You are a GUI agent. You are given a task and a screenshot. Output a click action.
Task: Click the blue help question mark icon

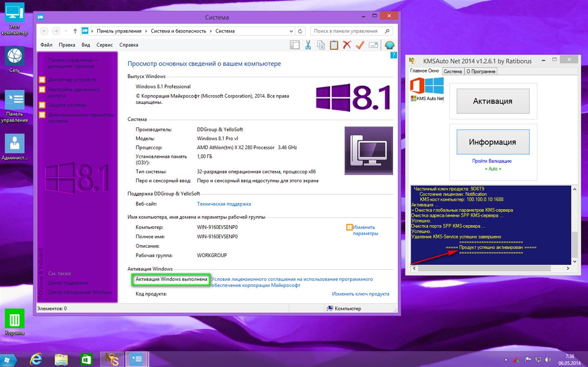pos(393,55)
